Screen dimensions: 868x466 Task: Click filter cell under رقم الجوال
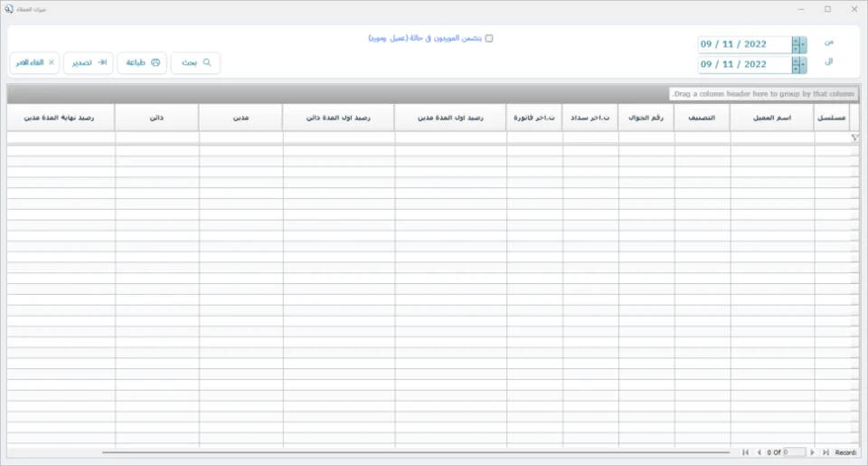point(646,138)
